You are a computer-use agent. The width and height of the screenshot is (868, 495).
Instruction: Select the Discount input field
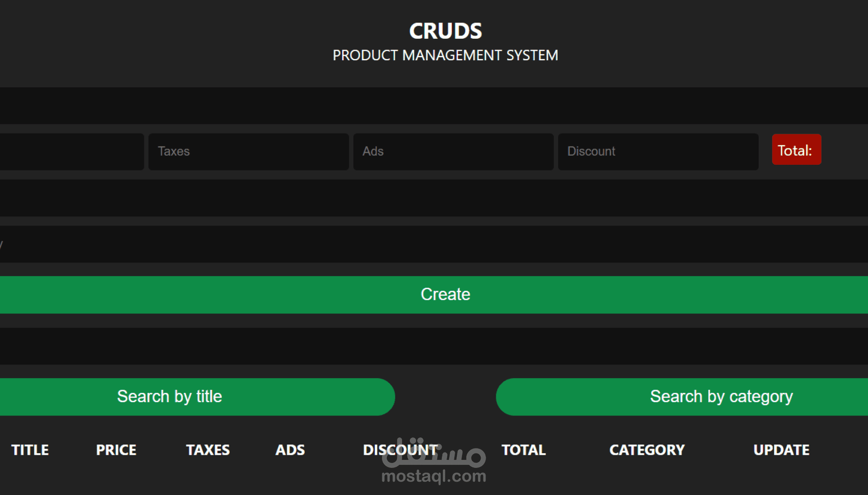click(x=658, y=152)
